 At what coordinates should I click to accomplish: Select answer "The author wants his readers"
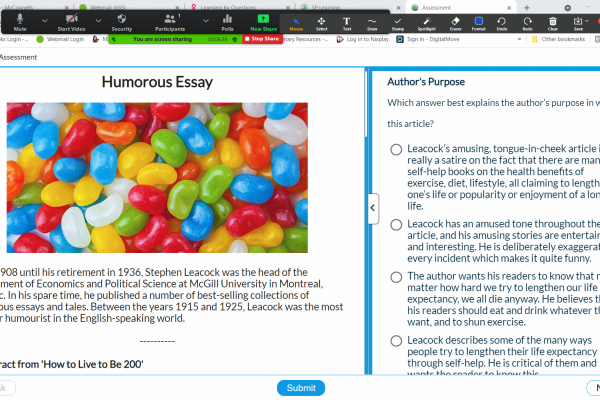click(396, 277)
